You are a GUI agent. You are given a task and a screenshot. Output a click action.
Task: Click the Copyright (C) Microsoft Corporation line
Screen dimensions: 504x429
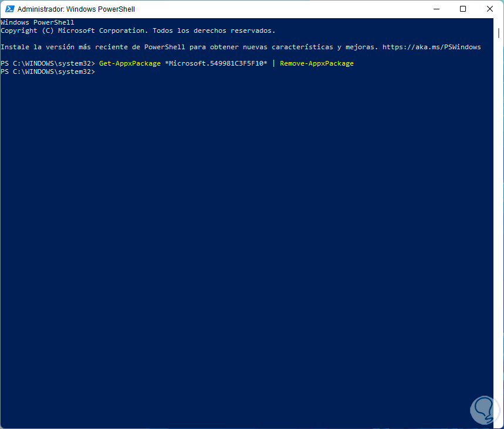coord(138,31)
